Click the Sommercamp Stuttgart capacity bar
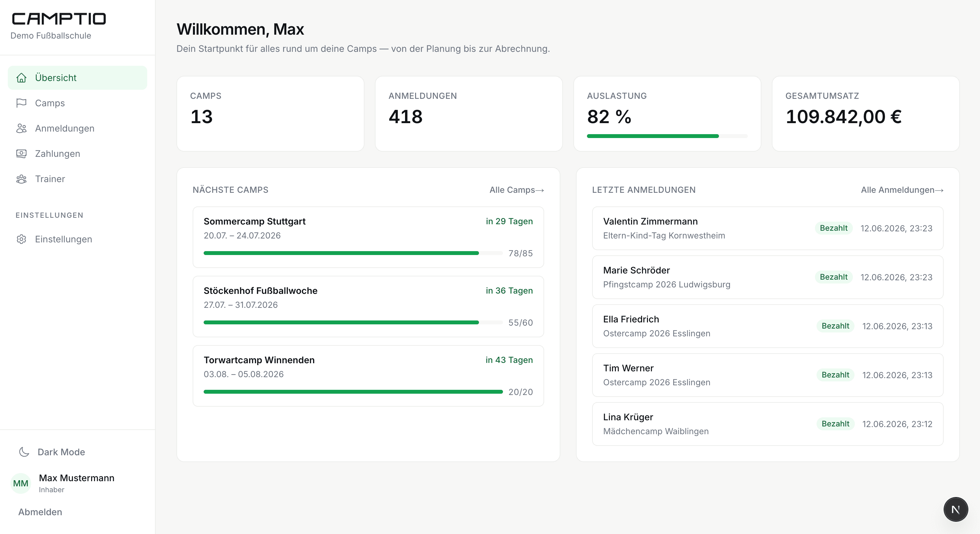Viewport: 980px width, 534px height. 353,253
